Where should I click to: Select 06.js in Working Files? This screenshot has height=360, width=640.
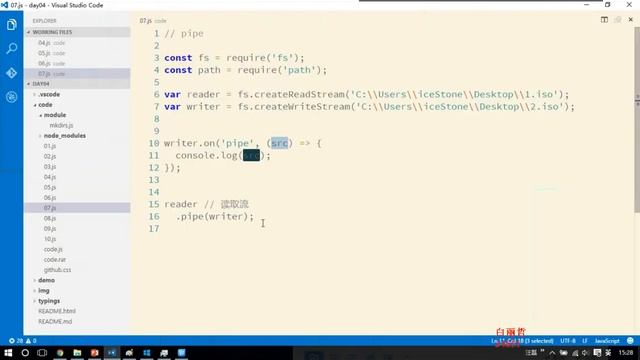77,63
